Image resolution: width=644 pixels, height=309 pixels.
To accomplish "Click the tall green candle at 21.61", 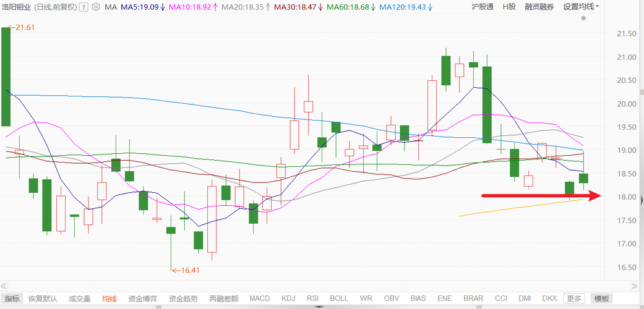I will tap(6, 77).
